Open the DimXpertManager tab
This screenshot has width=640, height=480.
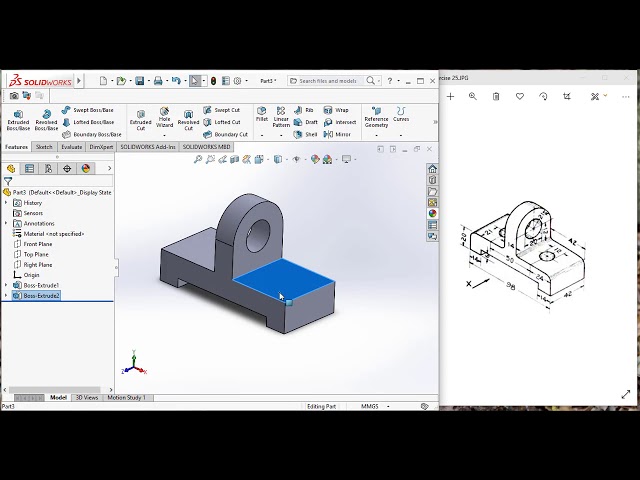(67, 168)
